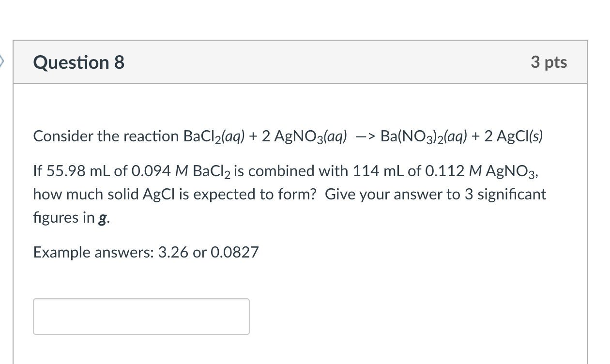
Task: Click the 3 pts label
Action: [x=549, y=62]
